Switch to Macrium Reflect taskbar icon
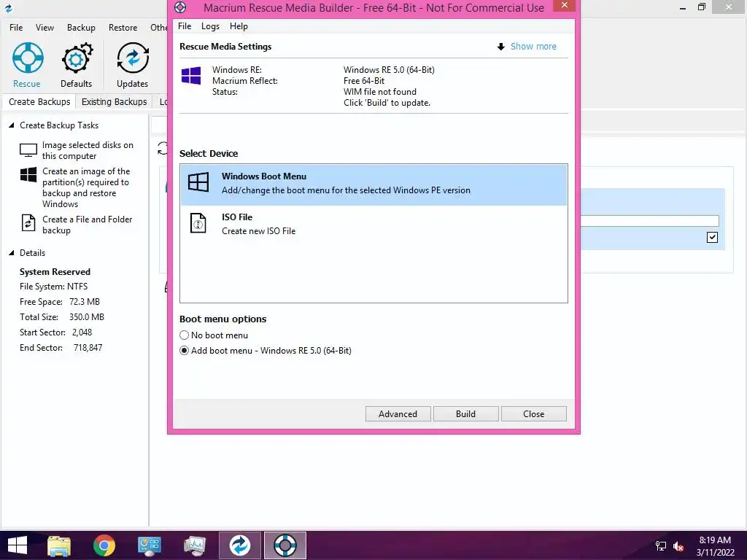 [239, 545]
